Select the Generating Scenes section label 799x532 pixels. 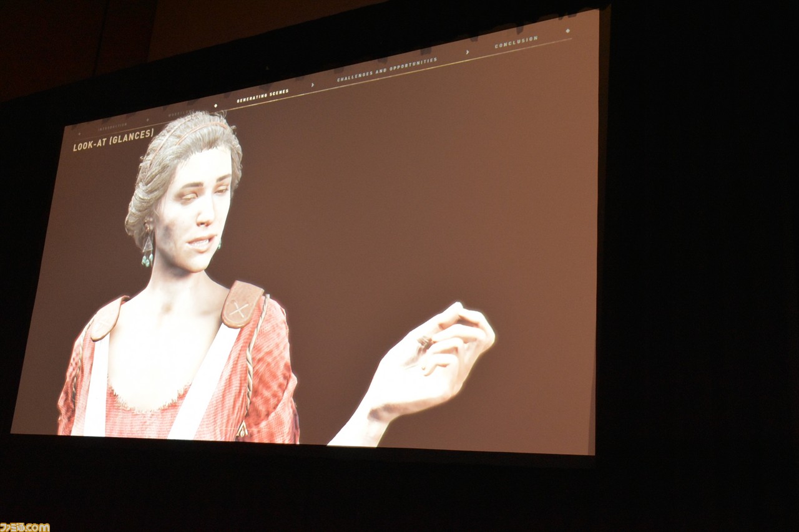coord(263,96)
